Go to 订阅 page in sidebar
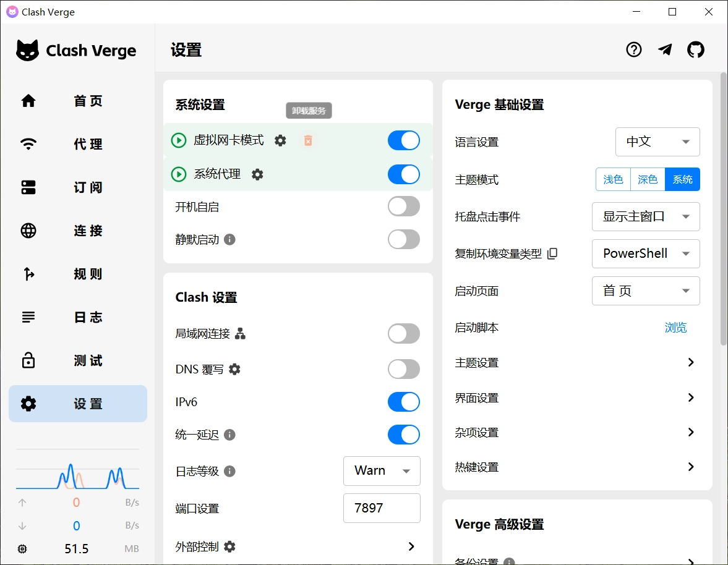Screen dimensions: 728x565 [78, 187]
